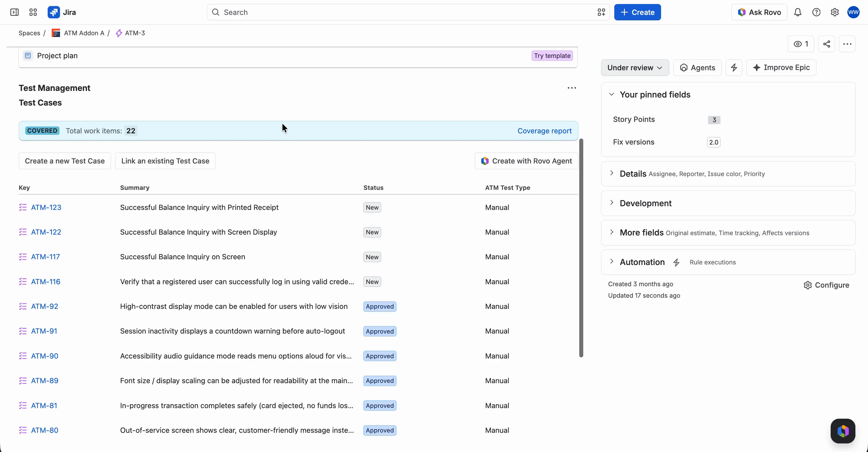Click the Create button
The width and height of the screenshot is (868, 452).
coord(638,12)
